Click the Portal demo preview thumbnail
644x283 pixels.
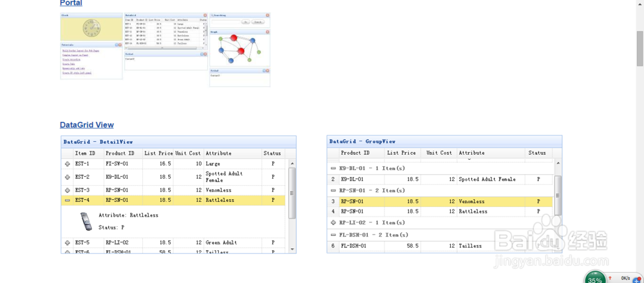(x=165, y=50)
